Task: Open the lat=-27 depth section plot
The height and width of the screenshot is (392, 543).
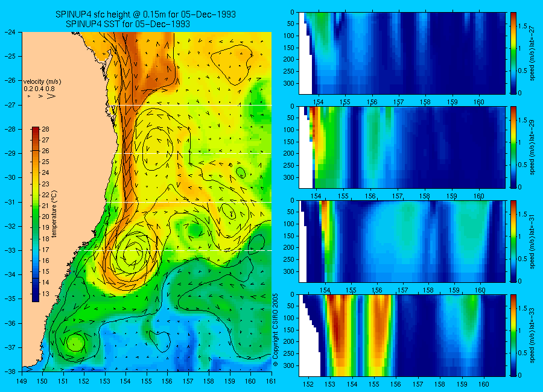Action: tap(402, 53)
